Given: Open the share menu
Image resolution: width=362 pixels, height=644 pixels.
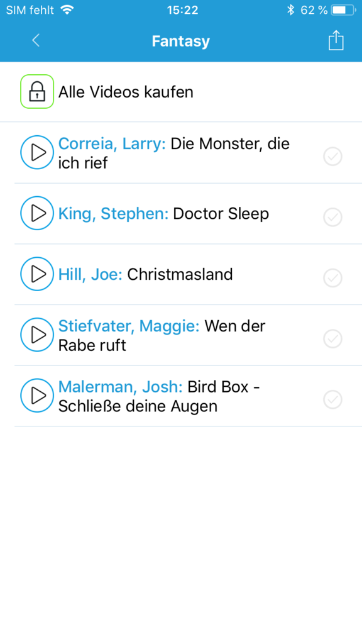Looking at the screenshot, I should point(335,40).
